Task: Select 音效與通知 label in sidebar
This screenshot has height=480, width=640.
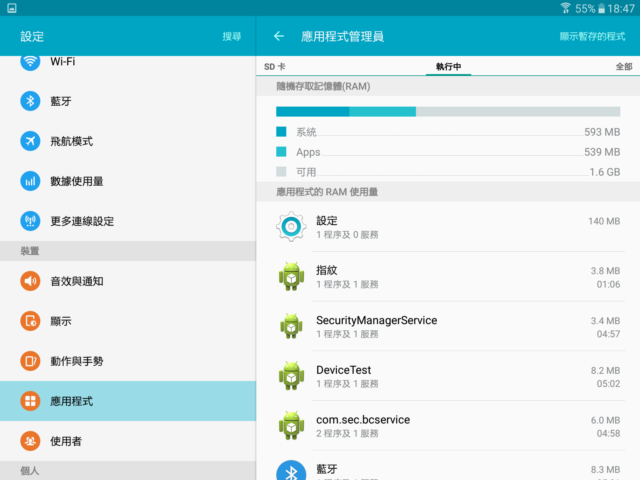Action: (77, 281)
